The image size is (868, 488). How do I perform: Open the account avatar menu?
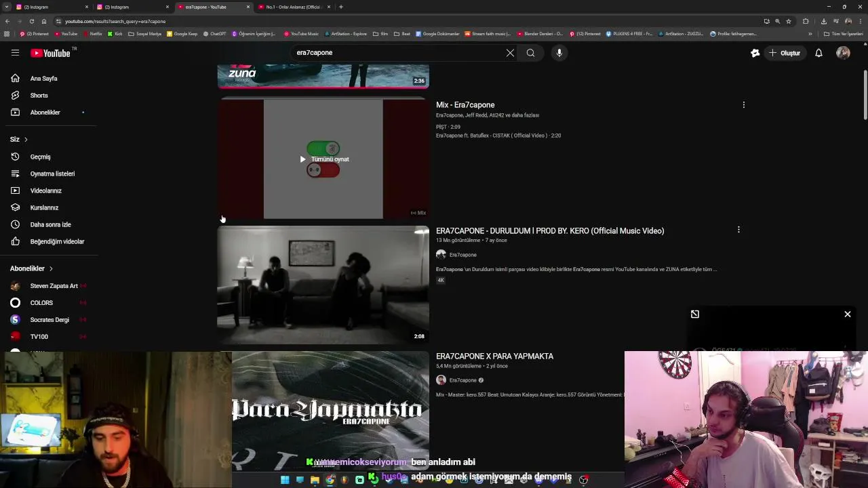click(x=843, y=53)
